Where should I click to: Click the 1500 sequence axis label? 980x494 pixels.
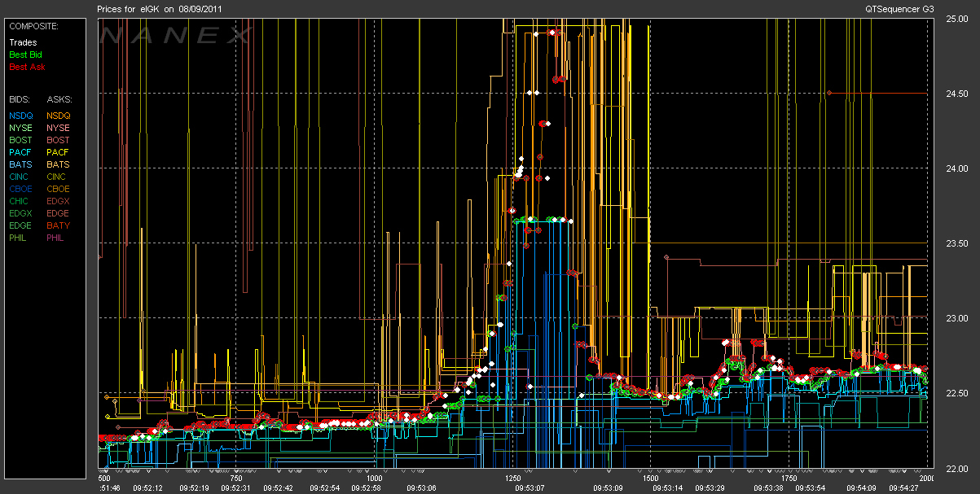tap(650, 479)
